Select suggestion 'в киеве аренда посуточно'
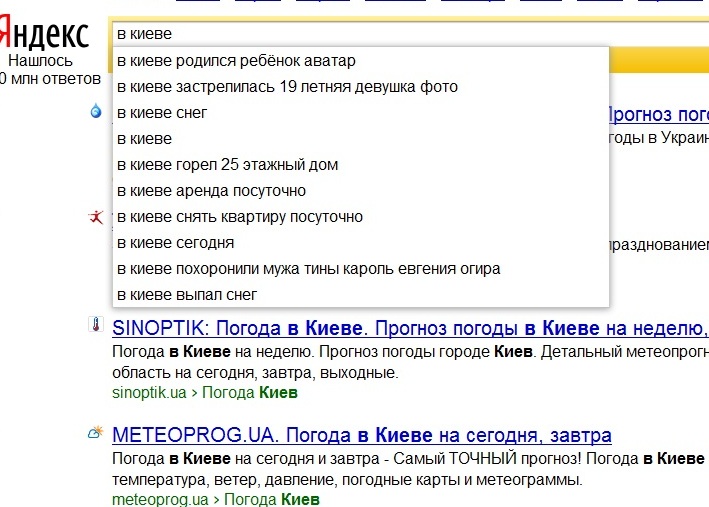The image size is (709, 507). (x=361, y=191)
